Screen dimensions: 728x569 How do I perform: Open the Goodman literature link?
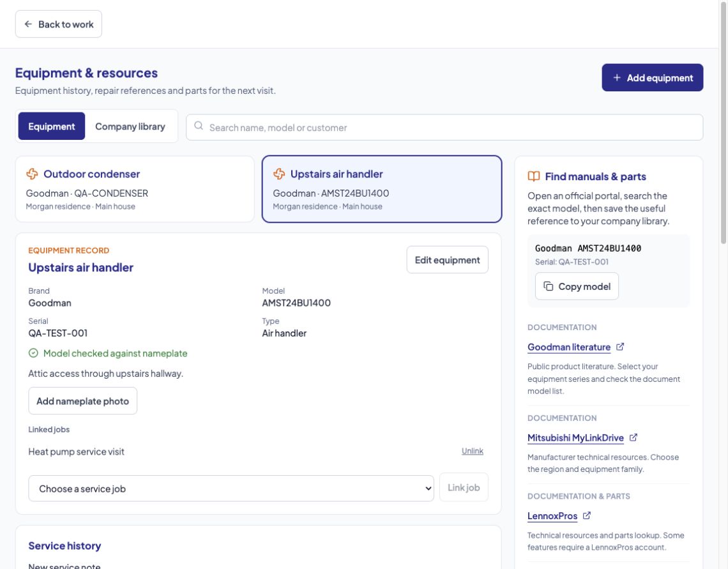click(569, 347)
